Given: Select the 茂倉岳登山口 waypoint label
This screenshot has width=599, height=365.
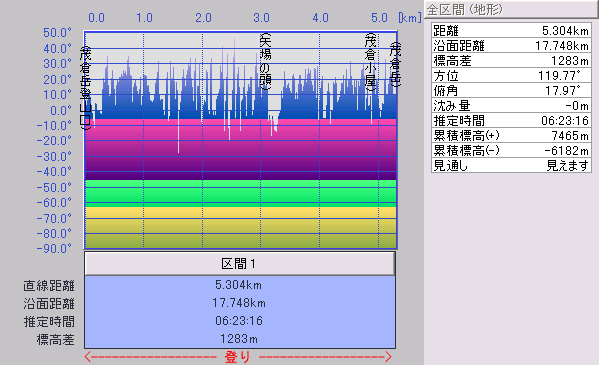Looking at the screenshot, I should point(86,88).
